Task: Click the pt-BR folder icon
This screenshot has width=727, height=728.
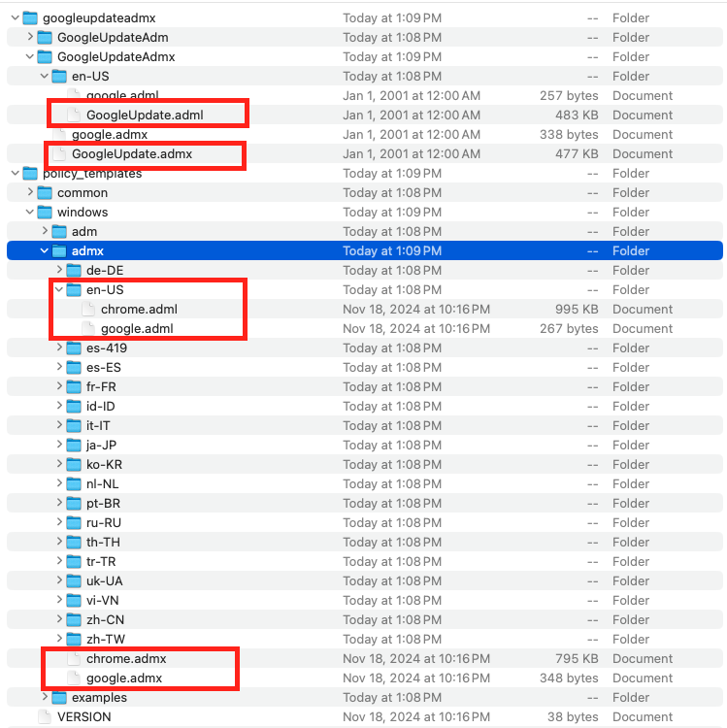Action: pyautogui.click(x=74, y=504)
